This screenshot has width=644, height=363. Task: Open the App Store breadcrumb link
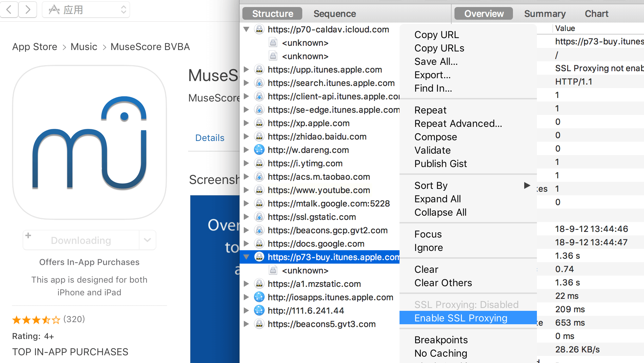(35, 47)
